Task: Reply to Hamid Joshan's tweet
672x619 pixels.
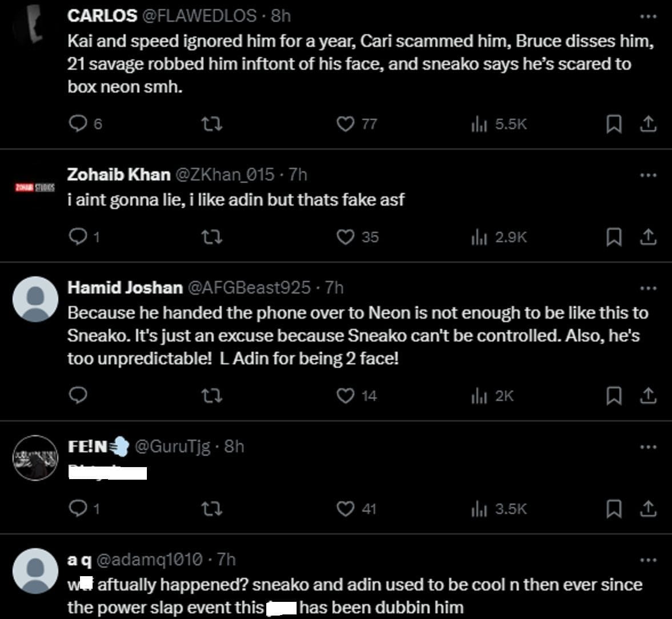Action: click(77, 395)
